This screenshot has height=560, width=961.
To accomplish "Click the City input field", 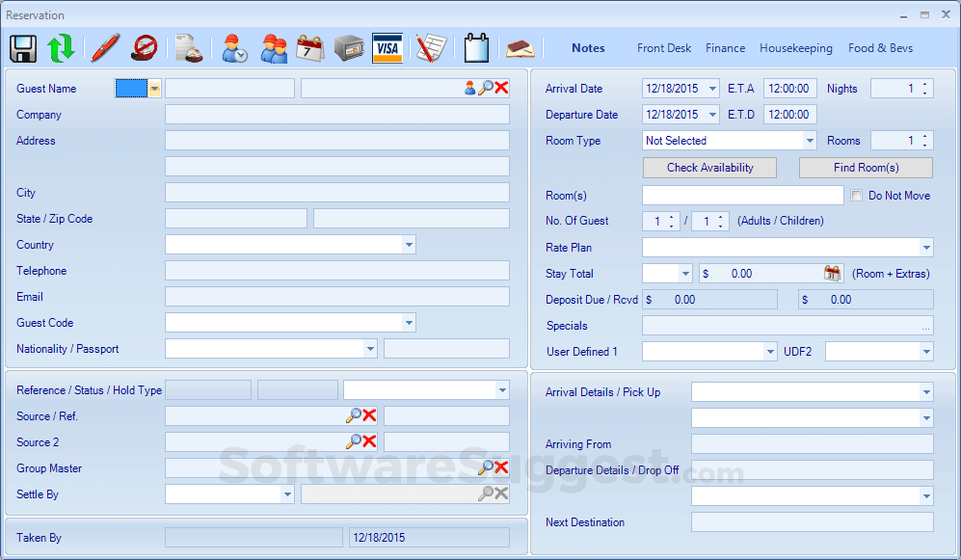I will [337, 193].
